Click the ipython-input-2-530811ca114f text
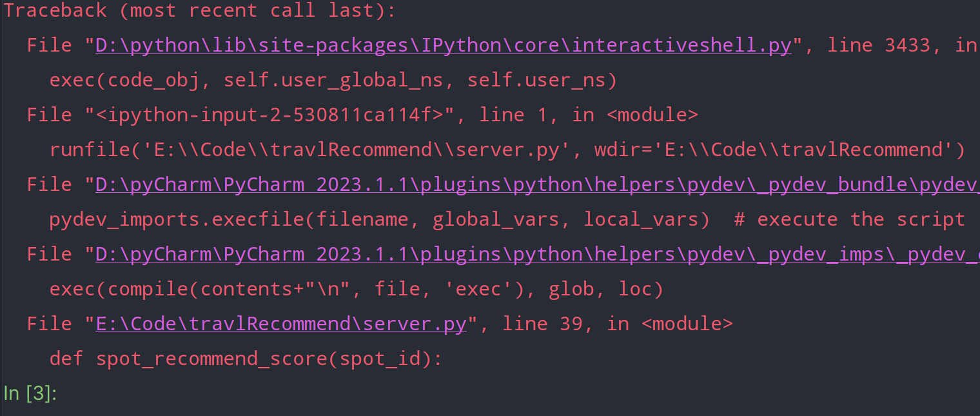The width and height of the screenshot is (980, 416). pyautogui.click(x=269, y=115)
